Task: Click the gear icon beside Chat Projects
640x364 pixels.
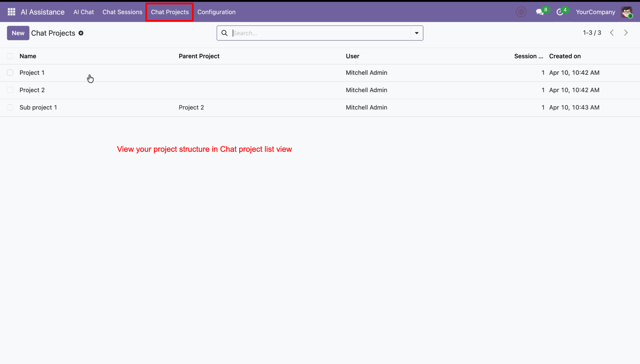Action: 81,33
